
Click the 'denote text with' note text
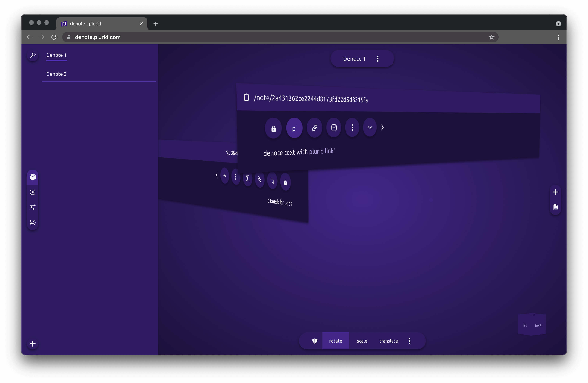tap(285, 153)
